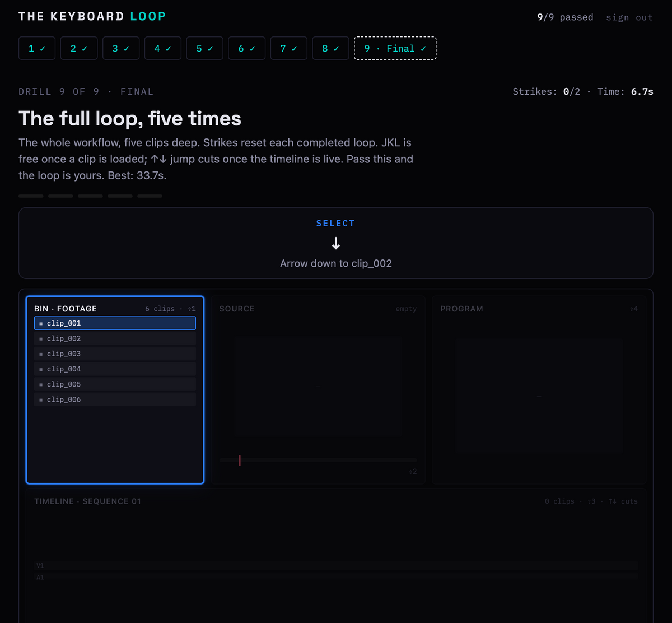This screenshot has width=672, height=623.
Task: Click the square icon beside clip_003
Action: pyautogui.click(x=41, y=354)
